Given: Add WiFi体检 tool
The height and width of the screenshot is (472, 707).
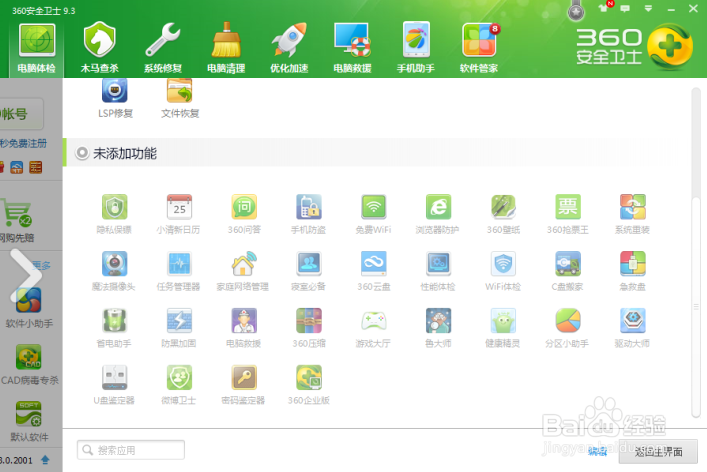Looking at the screenshot, I should [503, 271].
